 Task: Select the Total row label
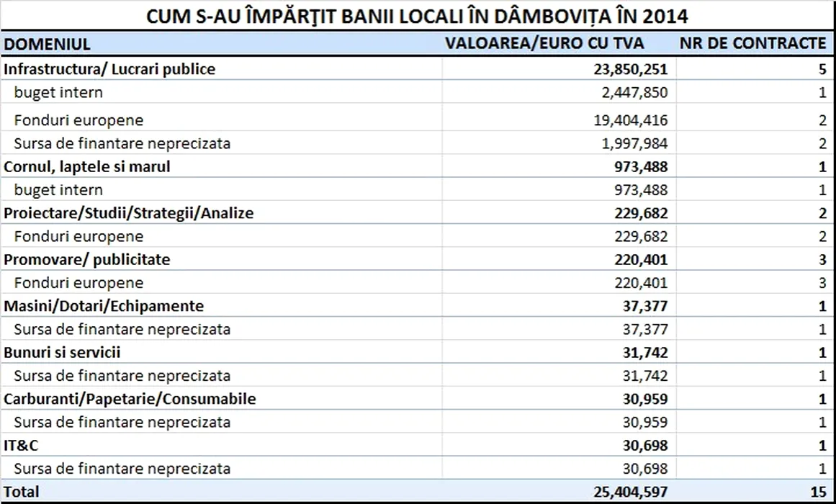click(x=22, y=492)
